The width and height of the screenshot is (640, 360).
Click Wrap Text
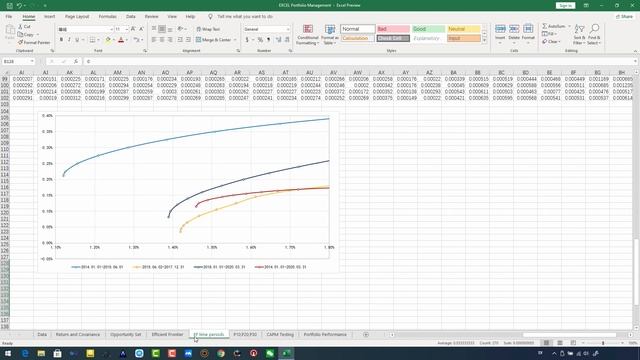(x=208, y=29)
